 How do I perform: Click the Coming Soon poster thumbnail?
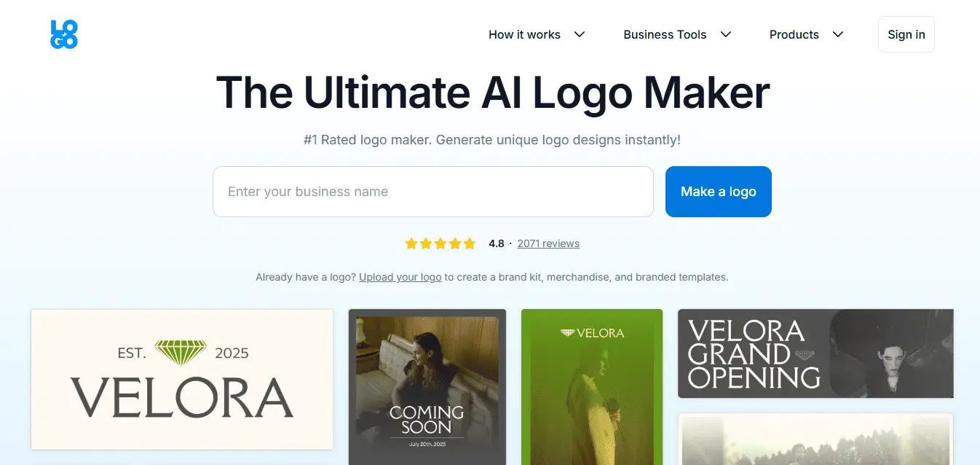pos(427,386)
